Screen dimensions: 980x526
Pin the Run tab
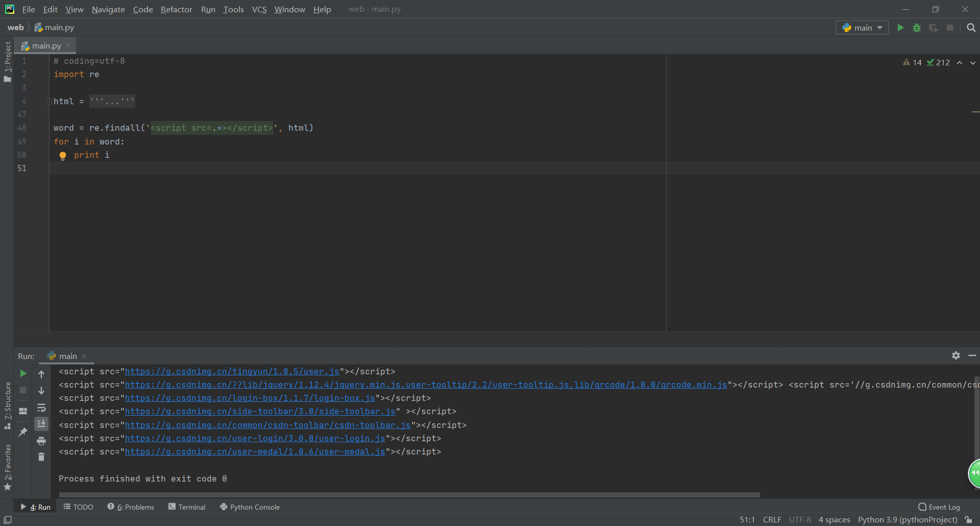point(23,432)
